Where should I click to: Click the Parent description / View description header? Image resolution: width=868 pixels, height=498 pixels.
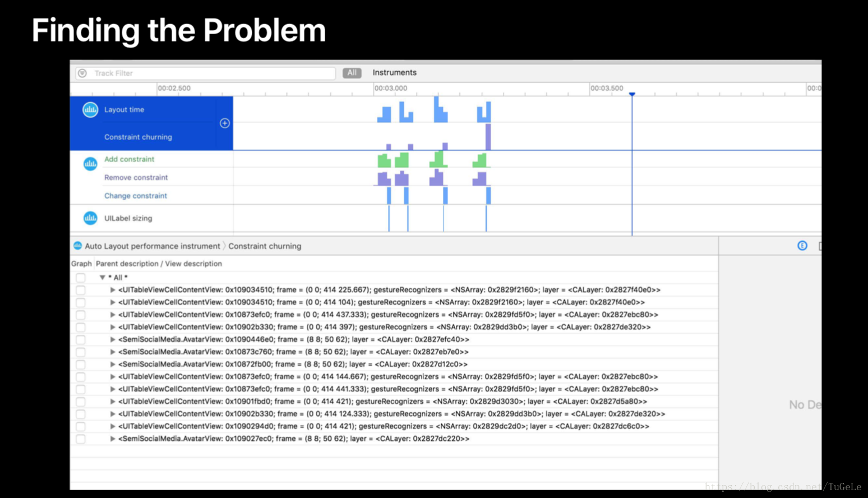(x=159, y=264)
